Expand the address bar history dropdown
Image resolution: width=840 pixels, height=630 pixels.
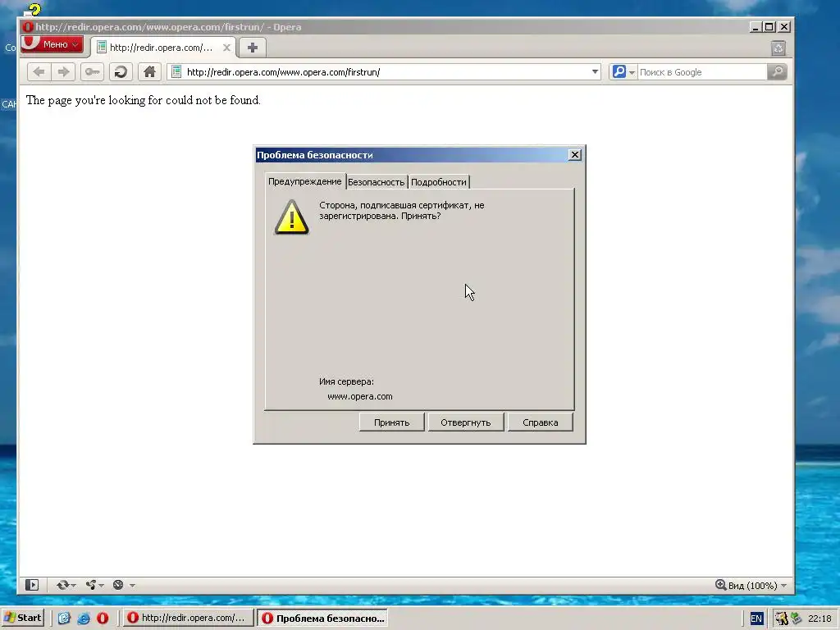tap(595, 72)
